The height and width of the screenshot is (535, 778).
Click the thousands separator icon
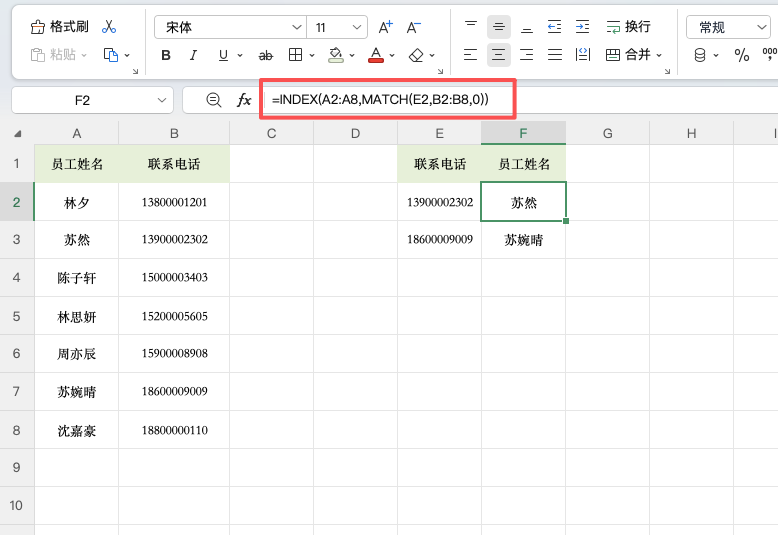[770, 53]
